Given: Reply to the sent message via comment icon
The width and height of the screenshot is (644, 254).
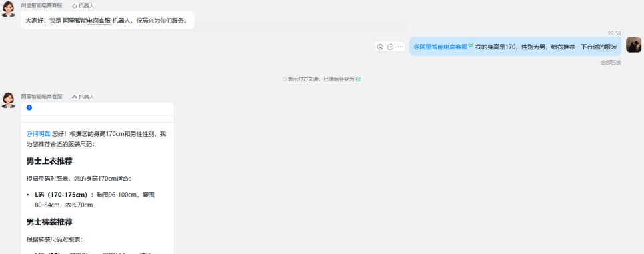Looking at the screenshot, I should click(x=390, y=47).
